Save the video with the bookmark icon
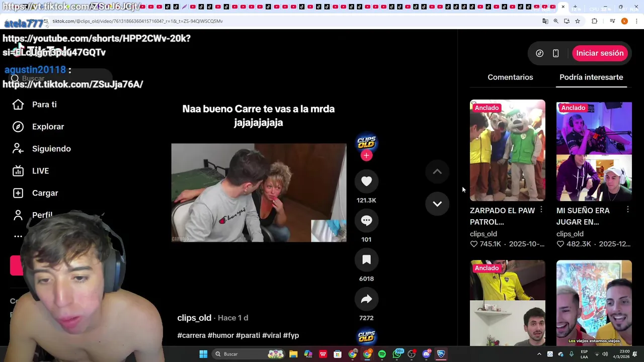Image resolution: width=644 pixels, height=362 pixels. pyautogui.click(x=366, y=259)
